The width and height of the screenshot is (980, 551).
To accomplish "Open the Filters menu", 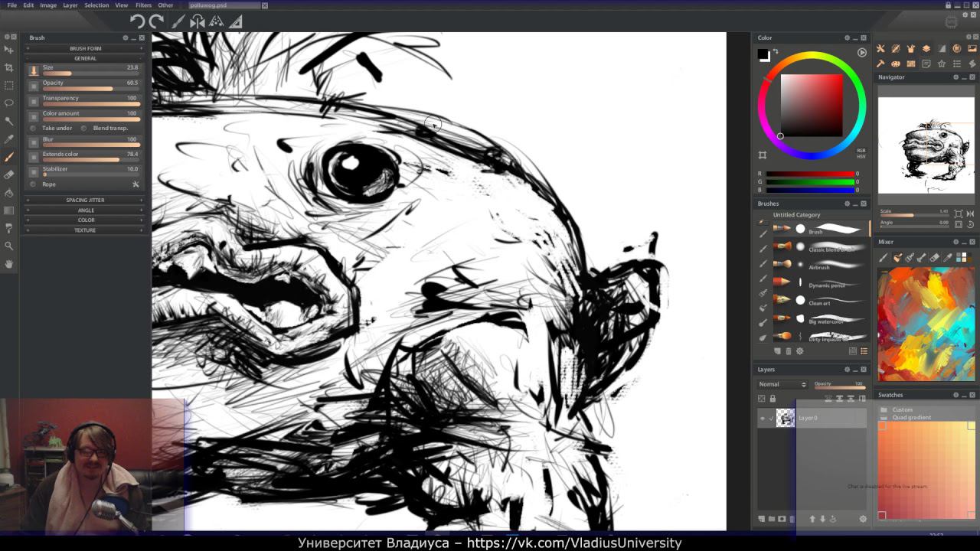I will pos(143,5).
